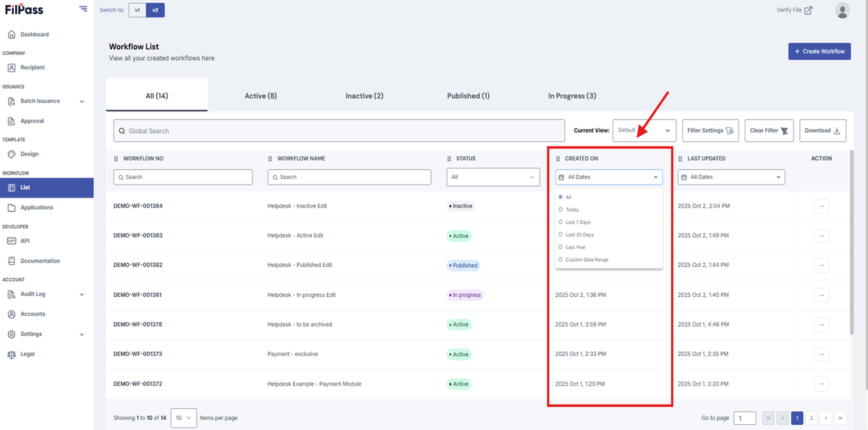868x430 pixels.
Task: Focus Workflow Name search field
Action: click(349, 177)
